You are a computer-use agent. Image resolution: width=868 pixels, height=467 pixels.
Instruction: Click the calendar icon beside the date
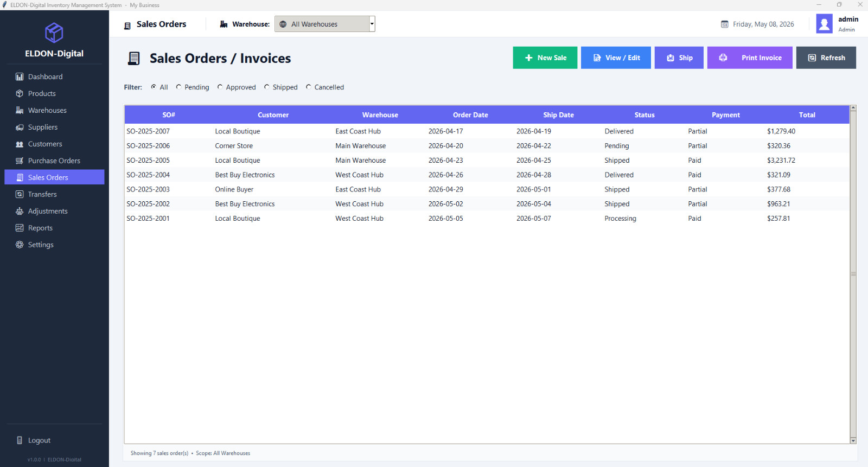click(x=724, y=24)
